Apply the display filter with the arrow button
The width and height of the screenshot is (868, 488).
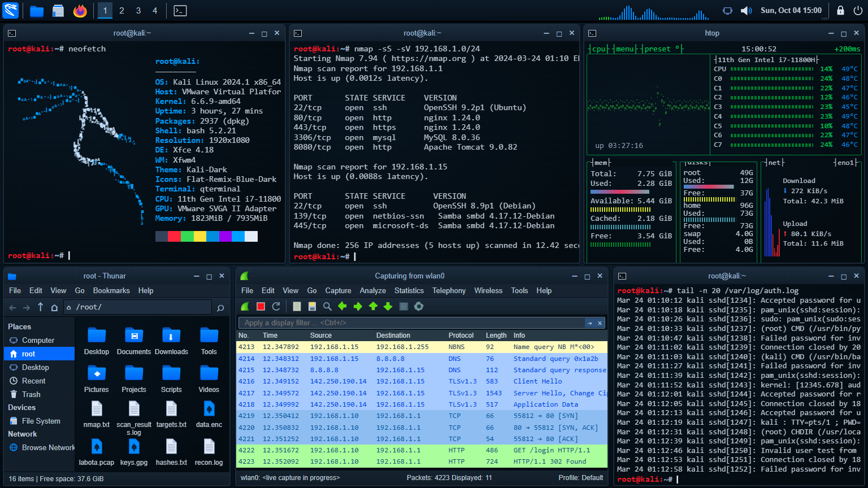590,323
